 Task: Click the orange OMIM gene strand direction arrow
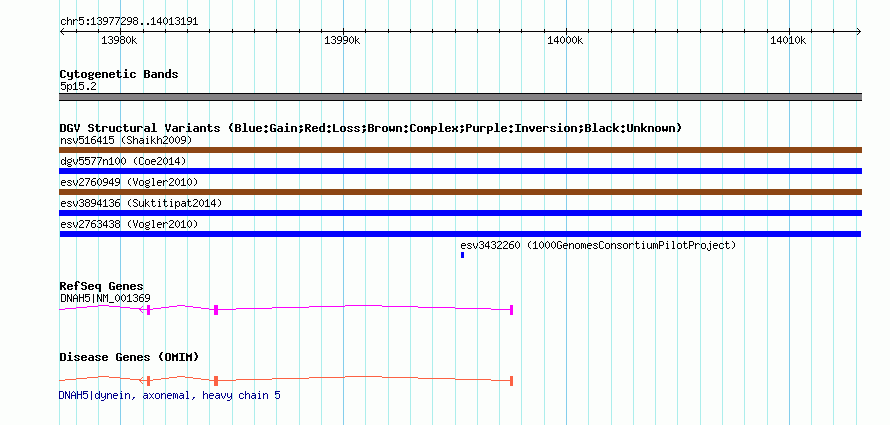pyautogui.click(x=142, y=380)
